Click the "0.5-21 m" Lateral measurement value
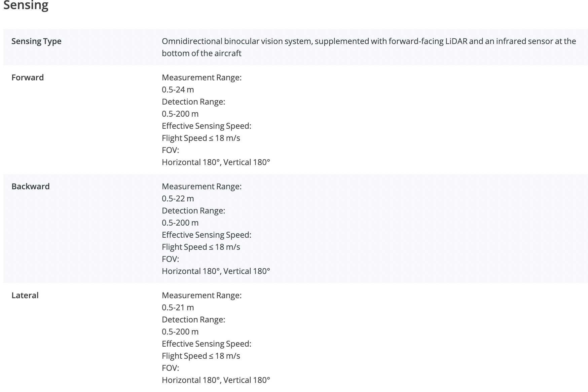The image size is (588, 392). tap(178, 307)
